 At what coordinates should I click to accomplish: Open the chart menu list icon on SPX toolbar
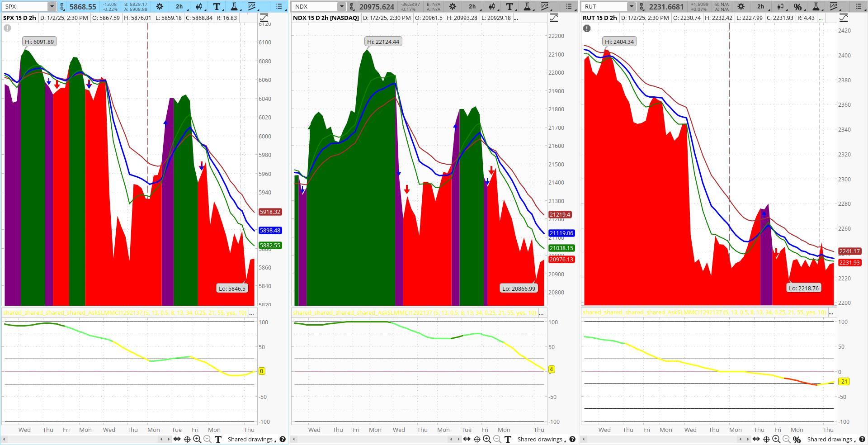(279, 7)
